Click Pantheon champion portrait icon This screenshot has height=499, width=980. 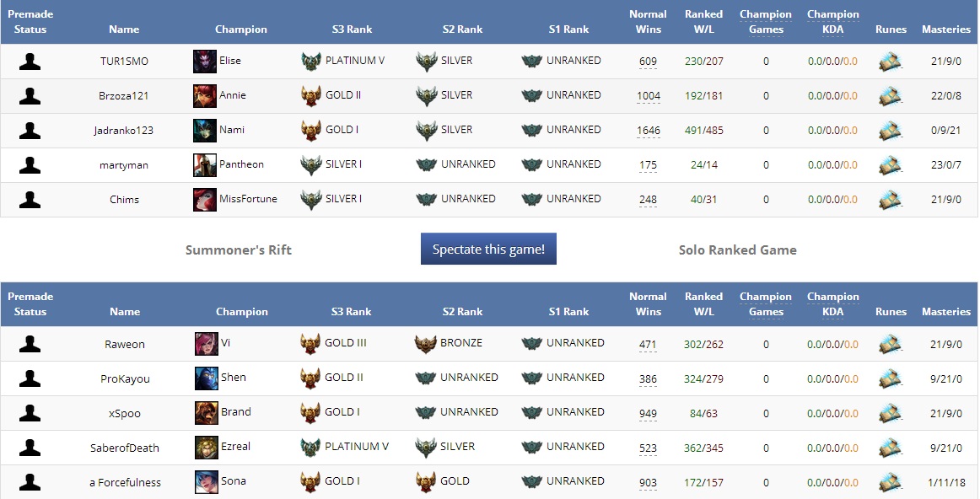[x=205, y=165]
